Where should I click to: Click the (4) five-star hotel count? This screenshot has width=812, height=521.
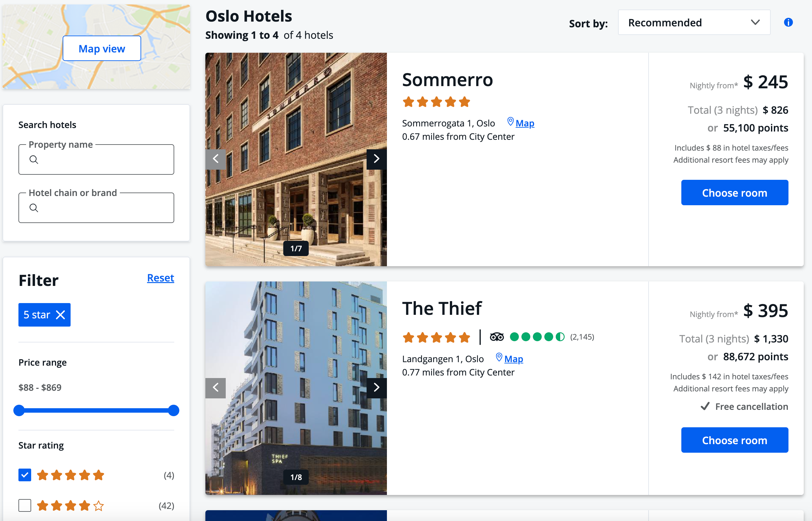(169, 475)
